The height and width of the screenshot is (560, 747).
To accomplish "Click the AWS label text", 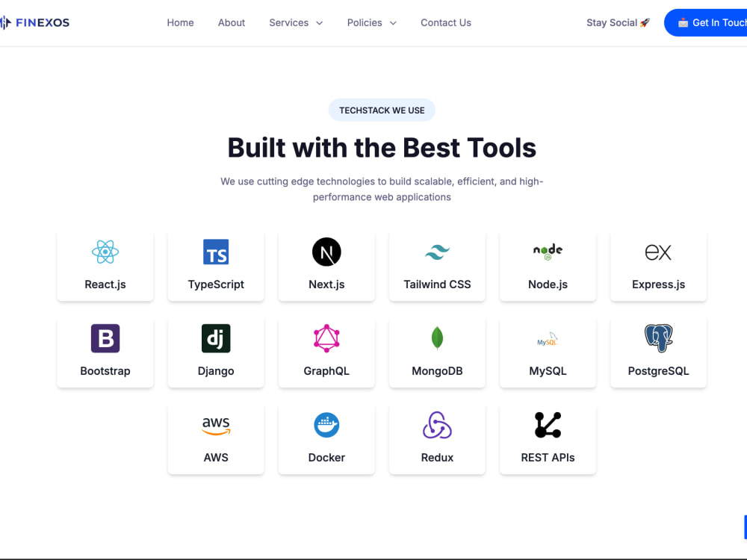I will click(216, 458).
